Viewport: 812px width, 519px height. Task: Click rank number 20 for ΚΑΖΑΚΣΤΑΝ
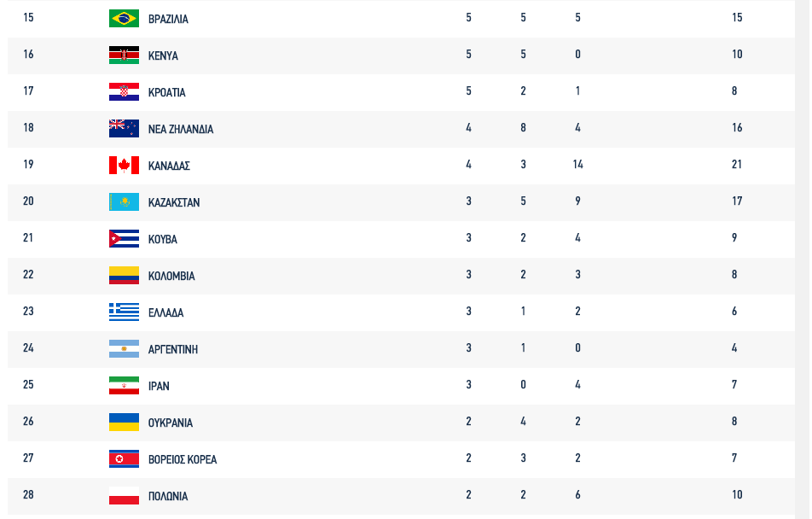[28, 201]
